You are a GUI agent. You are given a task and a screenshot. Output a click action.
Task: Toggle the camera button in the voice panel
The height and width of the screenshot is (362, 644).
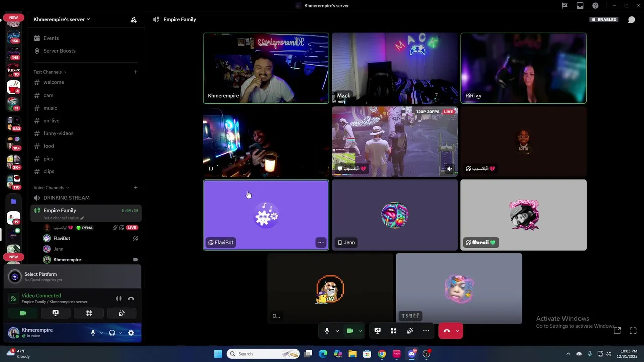[23, 313]
